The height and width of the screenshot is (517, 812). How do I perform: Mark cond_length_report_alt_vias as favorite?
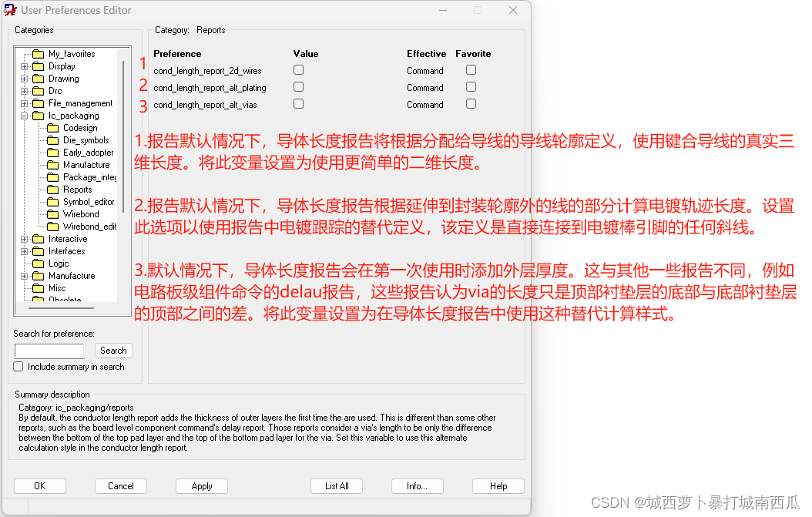click(x=471, y=104)
